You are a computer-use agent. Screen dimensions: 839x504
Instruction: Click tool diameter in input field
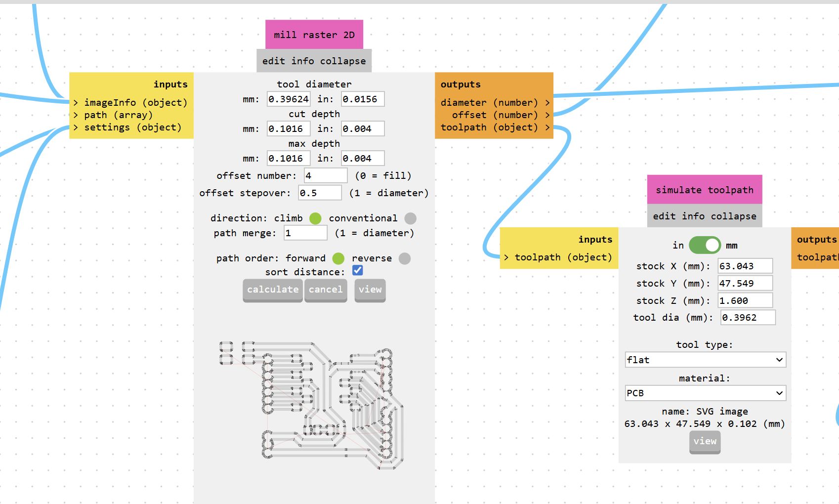coord(363,99)
